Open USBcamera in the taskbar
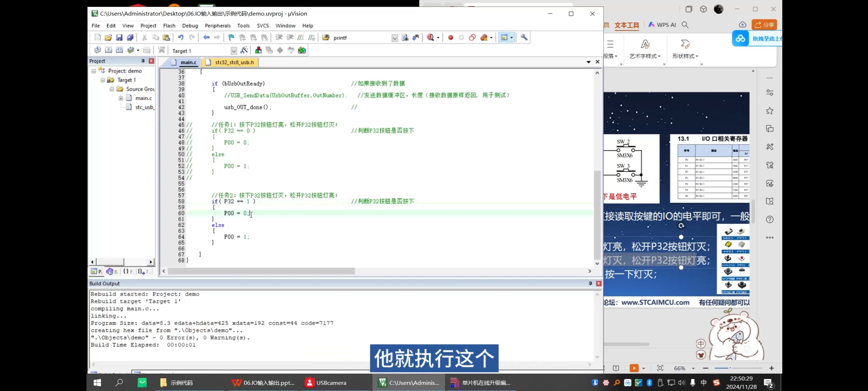 (326, 383)
